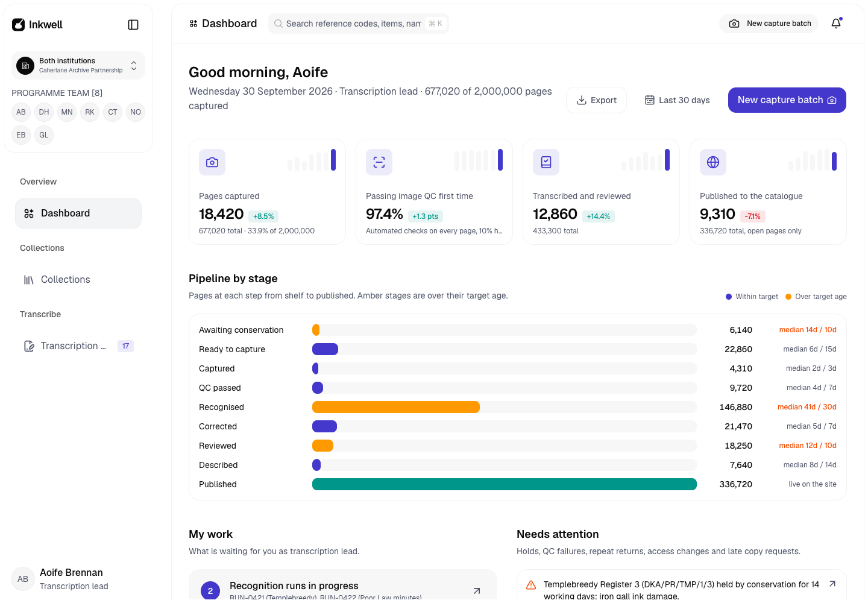Click the Pages captured camera icon
The height and width of the screenshot is (603, 868).
(212, 162)
